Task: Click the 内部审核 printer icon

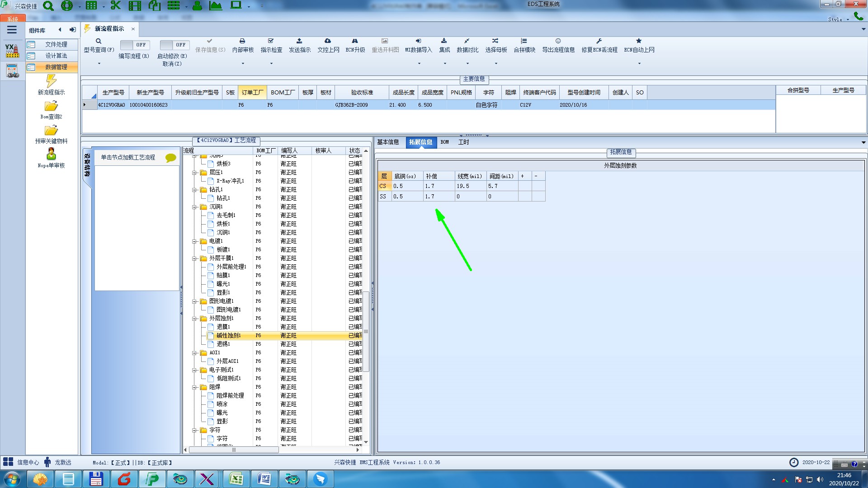Action: [242, 41]
